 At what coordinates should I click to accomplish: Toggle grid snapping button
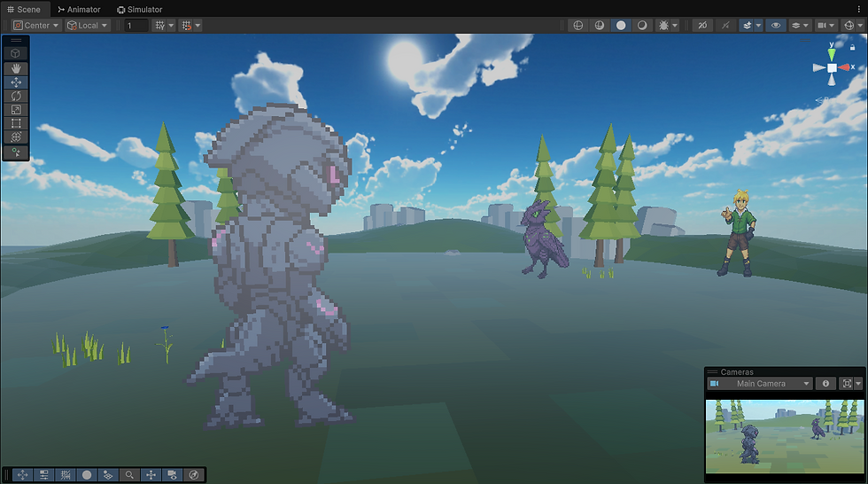click(187, 26)
